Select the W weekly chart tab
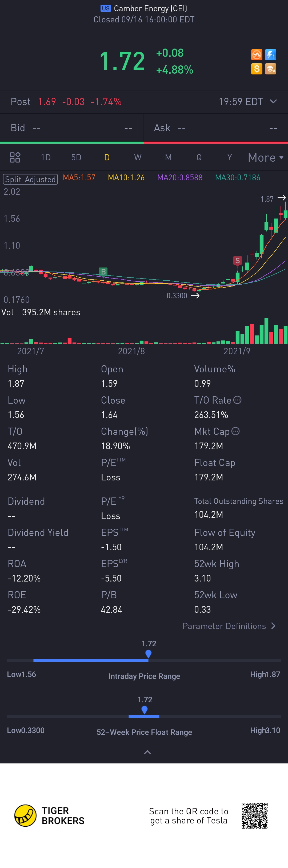The height and width of the screenshot is (868, 288). (137, 157)
